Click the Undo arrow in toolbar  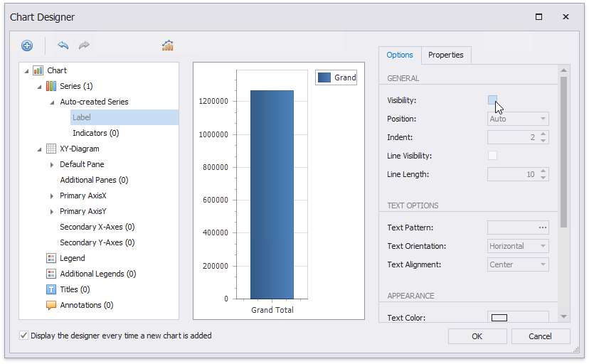[x=63, y=45]
